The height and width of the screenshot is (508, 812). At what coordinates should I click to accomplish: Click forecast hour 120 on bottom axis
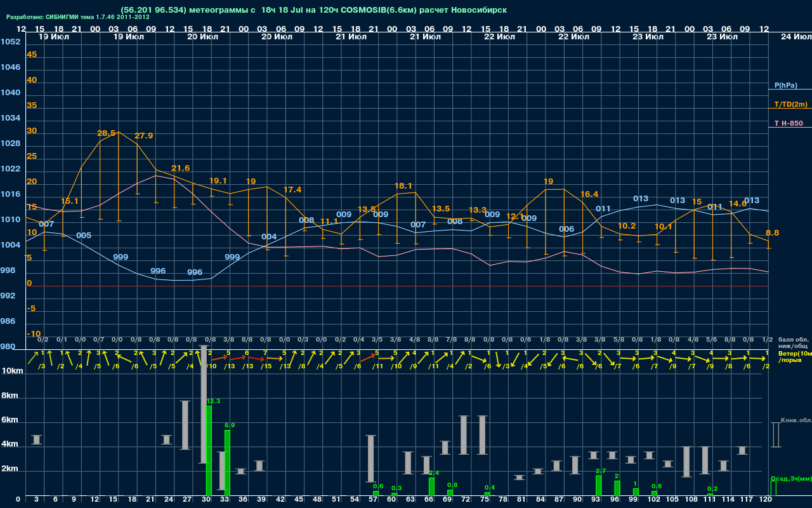click(x=766, y=500)
